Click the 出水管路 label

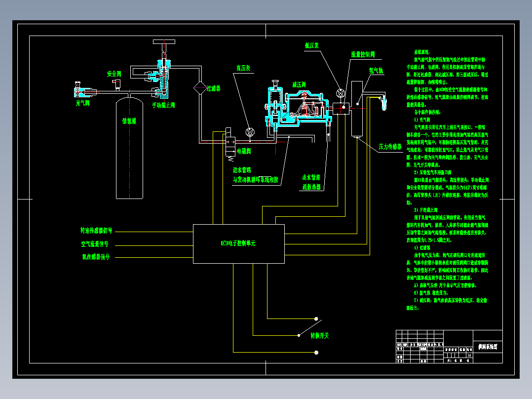[x=311, y=178]
